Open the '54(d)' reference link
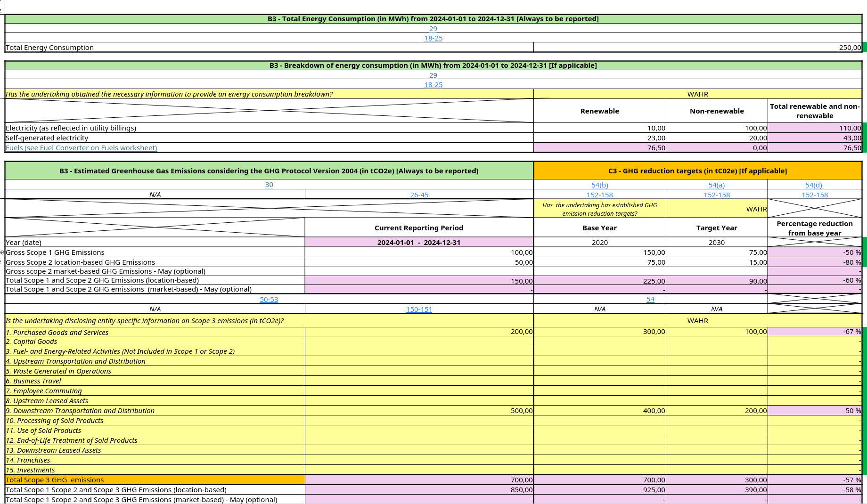 [814, 185]
